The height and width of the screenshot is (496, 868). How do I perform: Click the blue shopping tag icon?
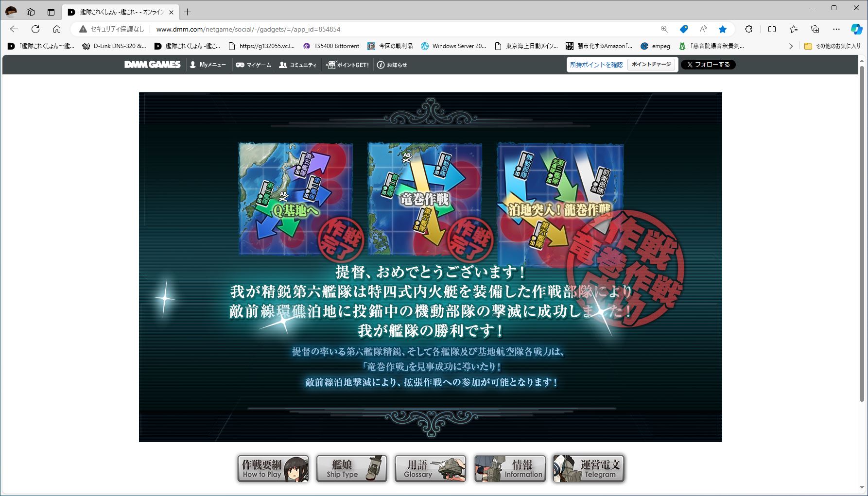click(x=684, y=29)
